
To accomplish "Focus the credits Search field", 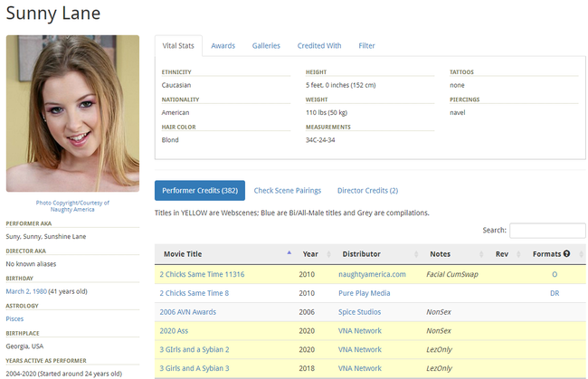I will (547, 231).
